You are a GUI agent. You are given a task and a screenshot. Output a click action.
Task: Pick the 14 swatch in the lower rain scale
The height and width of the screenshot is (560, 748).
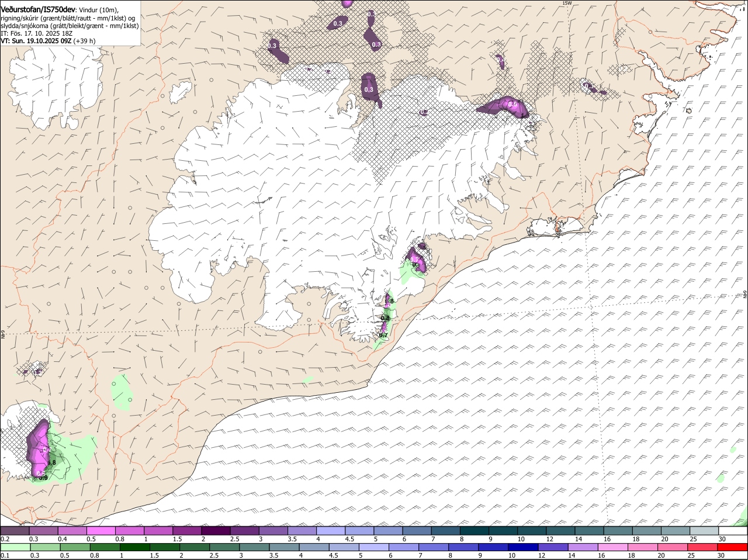coord(583,548)
